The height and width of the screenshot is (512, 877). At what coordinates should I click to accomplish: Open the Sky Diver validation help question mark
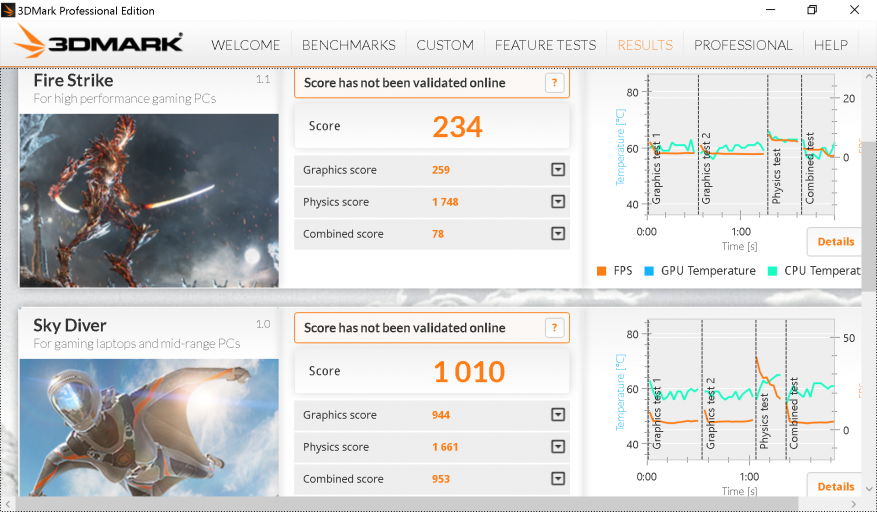coord(554,328)
